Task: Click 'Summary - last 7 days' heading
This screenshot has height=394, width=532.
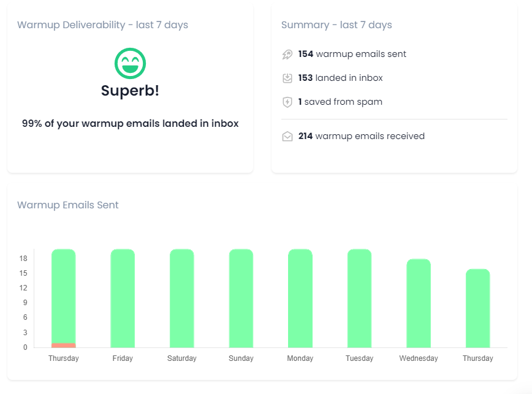Action: 336,25
